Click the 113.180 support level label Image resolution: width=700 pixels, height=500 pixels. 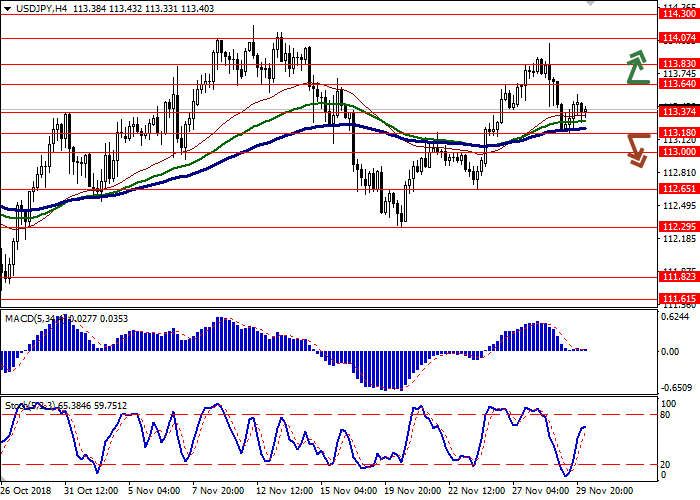(x=679, y=132)
